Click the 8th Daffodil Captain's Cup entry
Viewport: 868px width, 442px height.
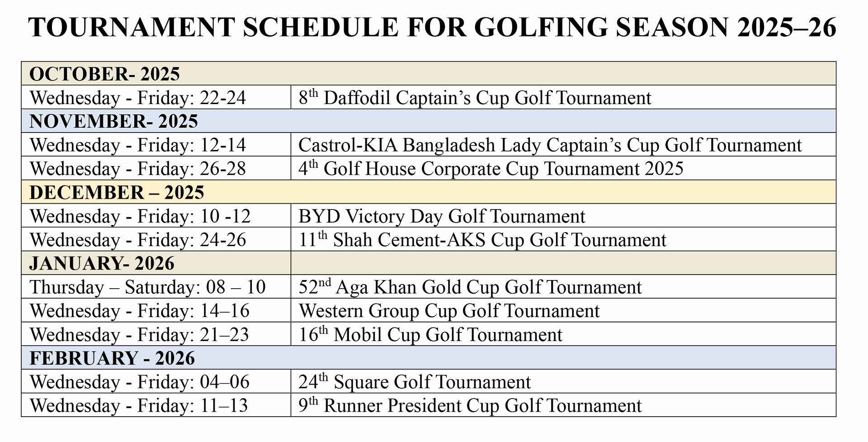(475, 98)
